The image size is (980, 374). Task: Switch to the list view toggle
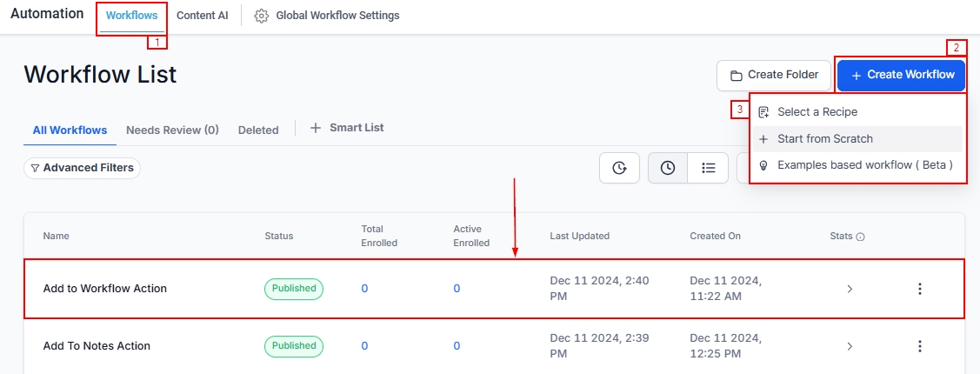click(708, 168)
